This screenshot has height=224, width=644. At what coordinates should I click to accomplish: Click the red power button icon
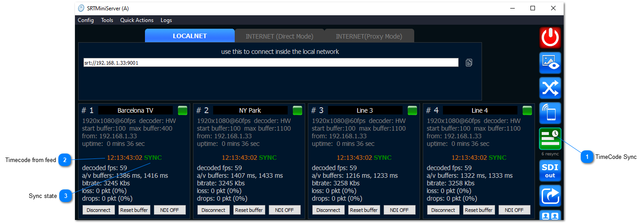tap(550, 38)
